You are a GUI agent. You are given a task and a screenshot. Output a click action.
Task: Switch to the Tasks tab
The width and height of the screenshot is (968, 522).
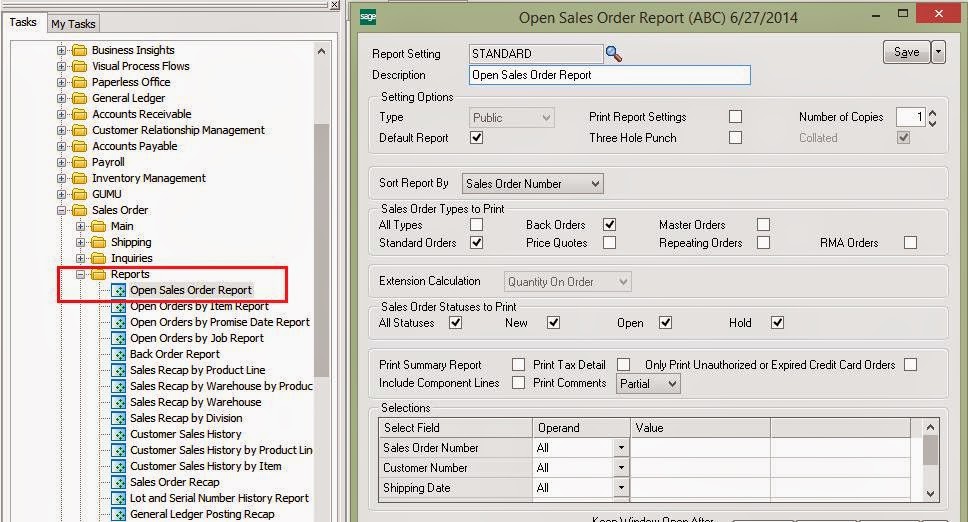(x=23, y=22)
